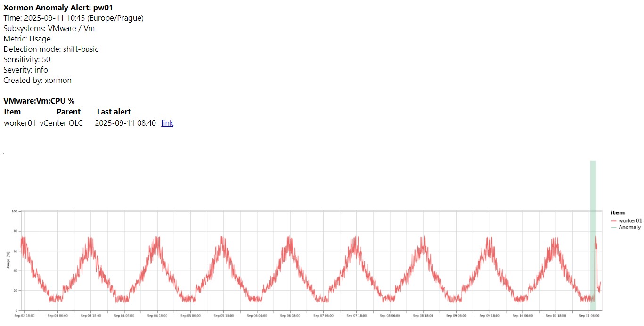
Task: Click the Sep 11 06:00 axis label
Action: 588,316
